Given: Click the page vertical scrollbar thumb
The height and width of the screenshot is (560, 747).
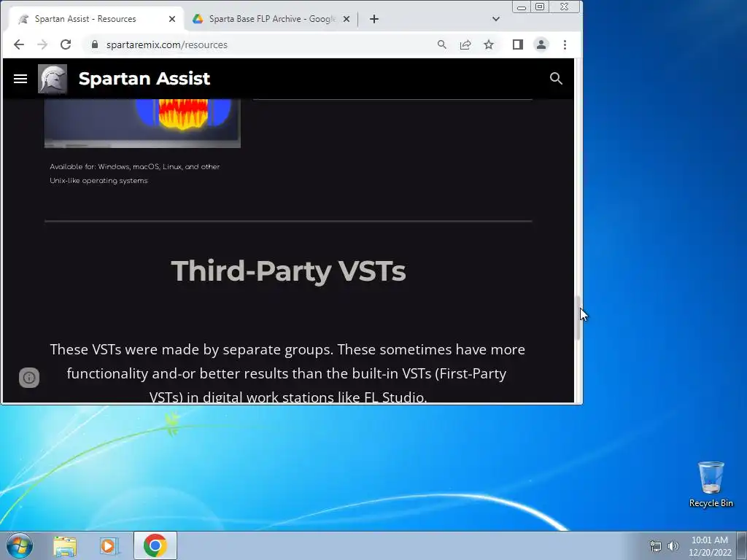Looking at the screenshot, I should pos(578,318).
